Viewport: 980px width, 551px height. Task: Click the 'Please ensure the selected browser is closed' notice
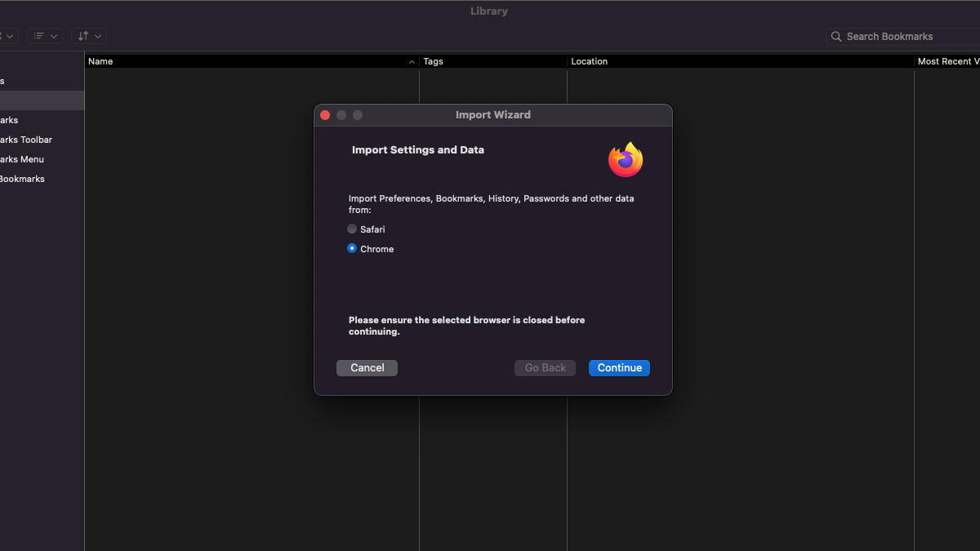click(x=467, y=326)
